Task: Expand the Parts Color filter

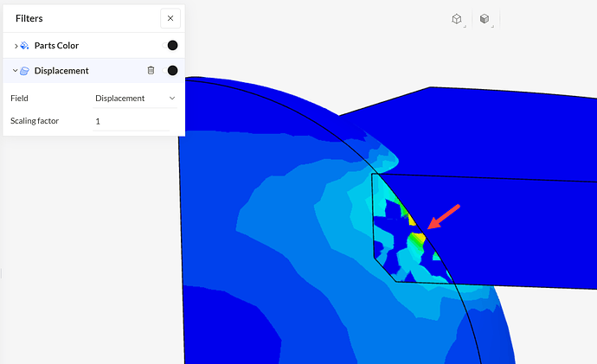Action: 16,46
